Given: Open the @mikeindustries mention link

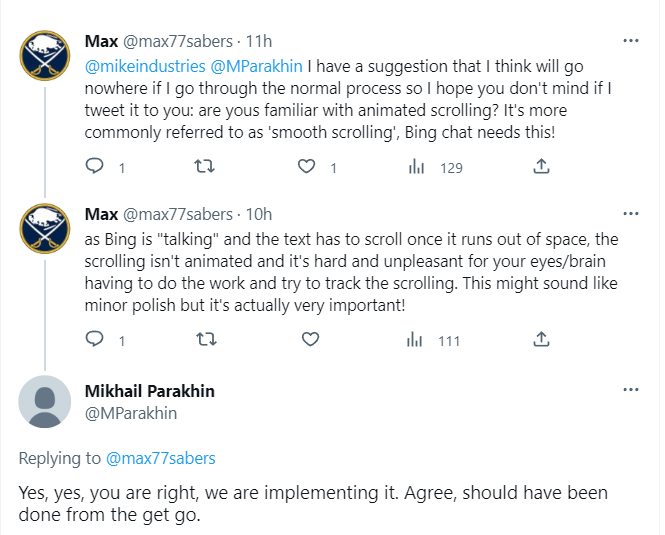Looking at the screenshot, I should 145,66.
